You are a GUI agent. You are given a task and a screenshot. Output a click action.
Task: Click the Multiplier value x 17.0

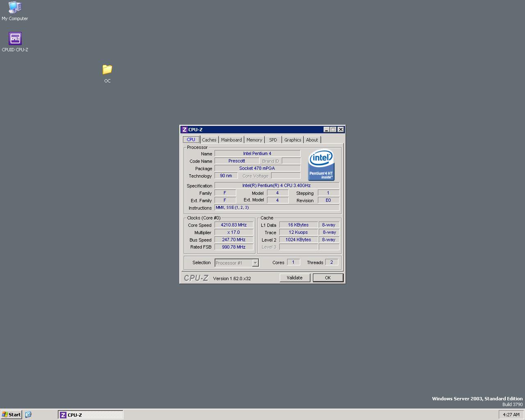tap(234, 232)
